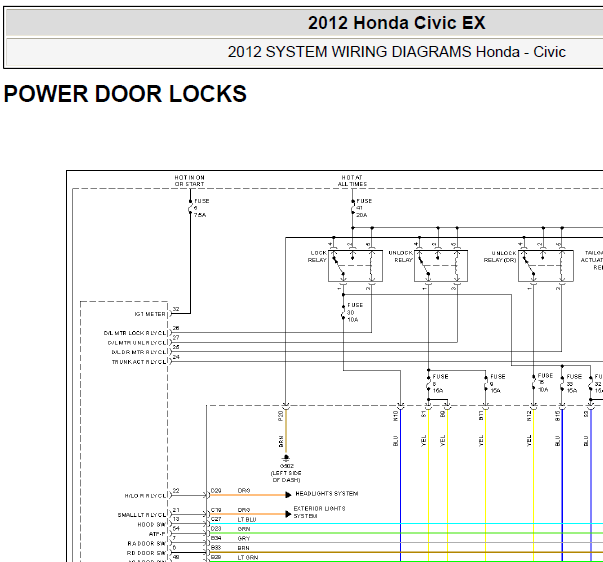
Task: Follow the 'HEADLIGHTS SYSTEM' reference
Action: pos(326,493)
